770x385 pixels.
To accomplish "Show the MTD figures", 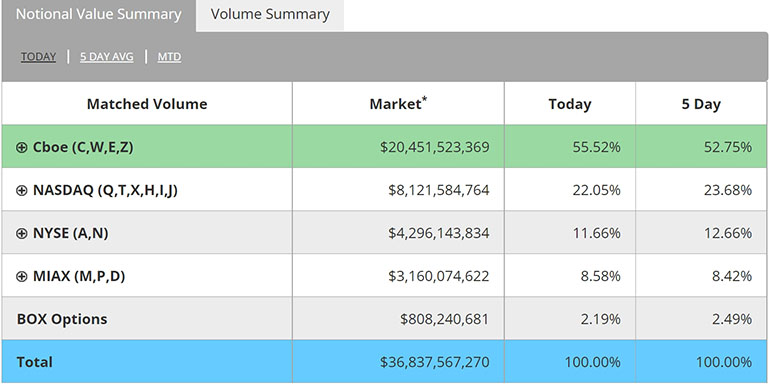I will (169, 57).
